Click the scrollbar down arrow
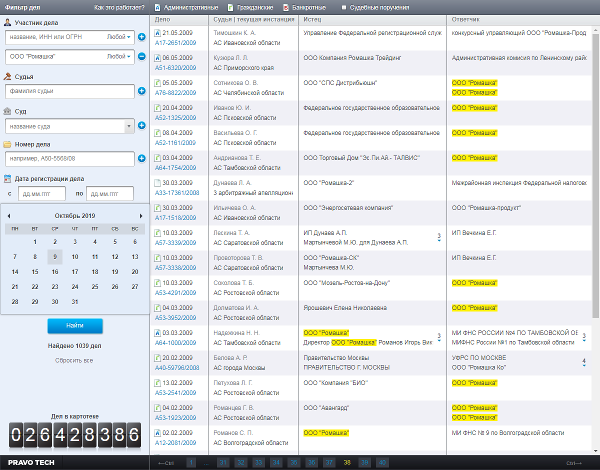The width and height of the screenshot is (600, 470). coord(595,451)
